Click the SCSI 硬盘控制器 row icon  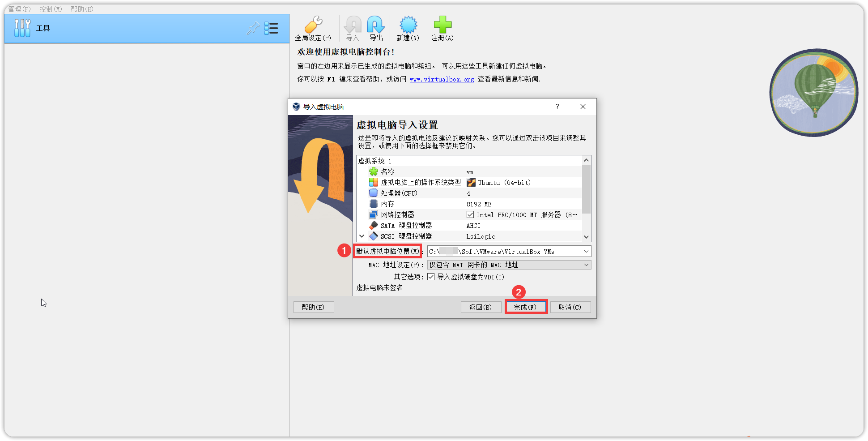374,236
